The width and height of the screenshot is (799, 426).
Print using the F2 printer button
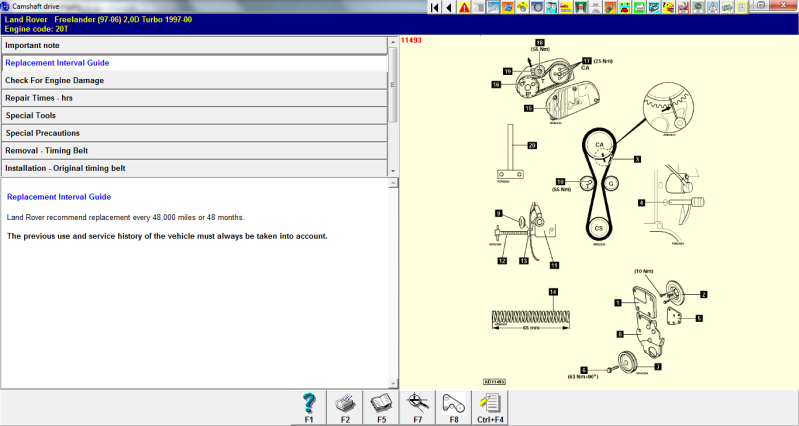345,408
